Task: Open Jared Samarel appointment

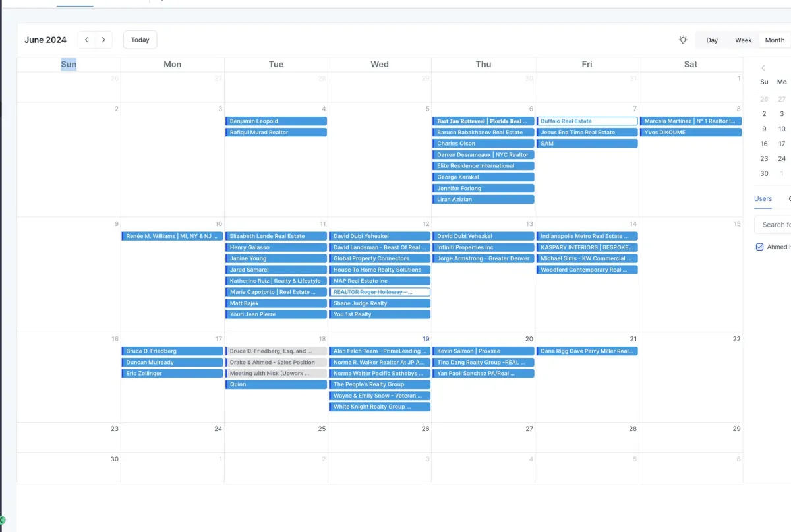Action: [276, 270]
